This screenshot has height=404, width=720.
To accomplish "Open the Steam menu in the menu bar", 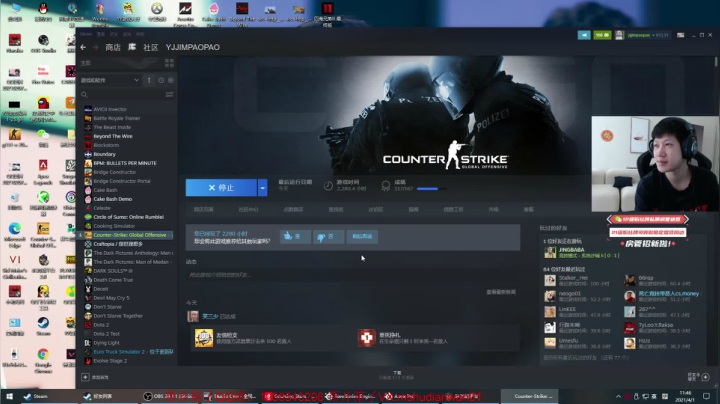I will 86,34.
